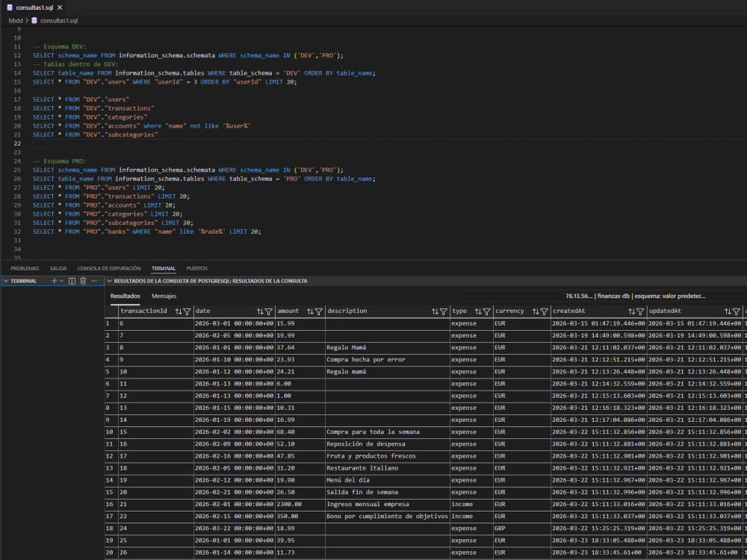This screenshot has width=747, height=560.
Task: Sort the amount column
Action: click(x=310, y=311)
